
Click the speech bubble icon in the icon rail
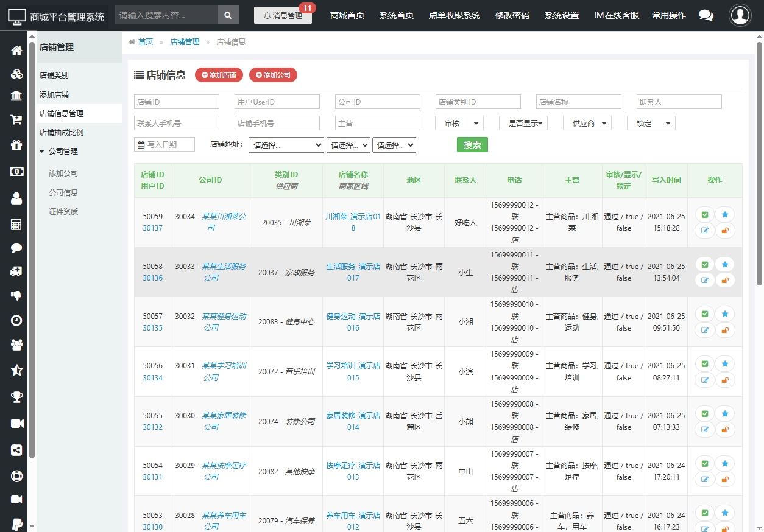coord(16,248)
